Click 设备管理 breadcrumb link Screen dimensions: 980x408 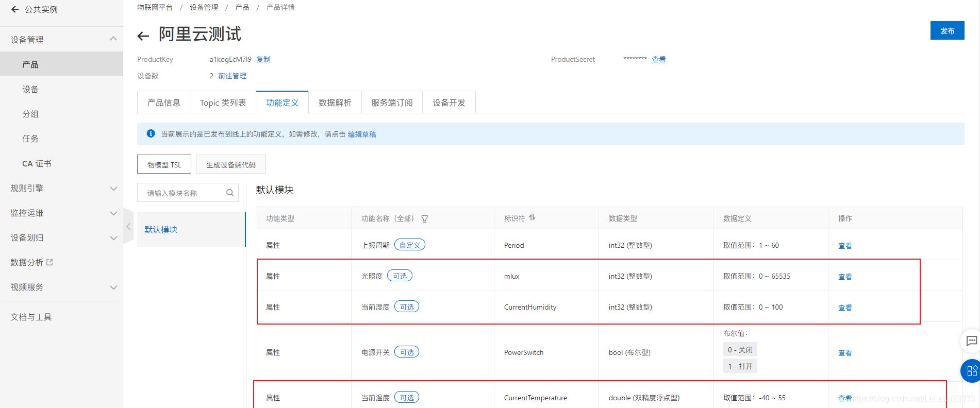204,7
